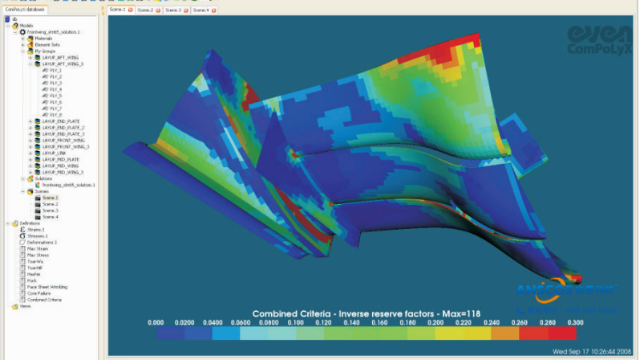The width and height of the screenshot is (640, 360).
Task: Click the Scene.2 clapperboard icon in tree
Action: pos(38,204)
